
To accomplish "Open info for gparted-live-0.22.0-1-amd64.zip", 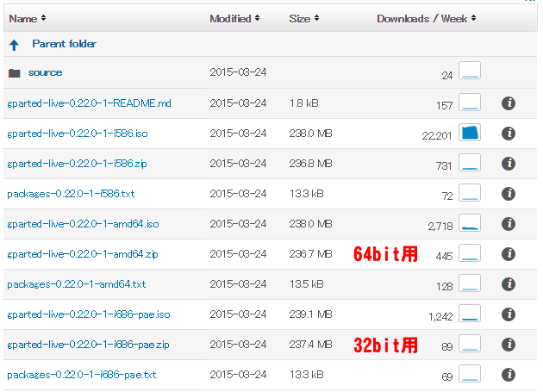I will pos(508,254).
